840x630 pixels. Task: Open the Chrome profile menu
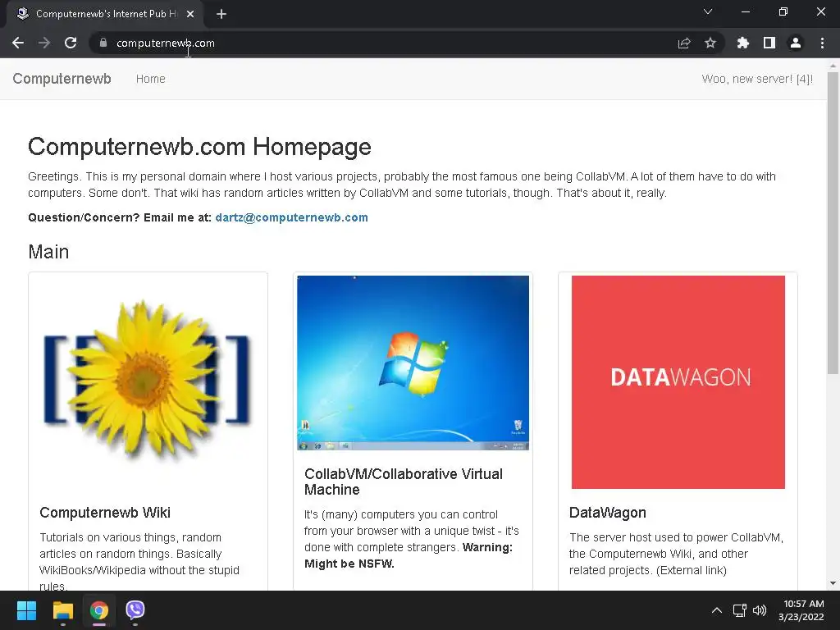(x=796, y=43)
